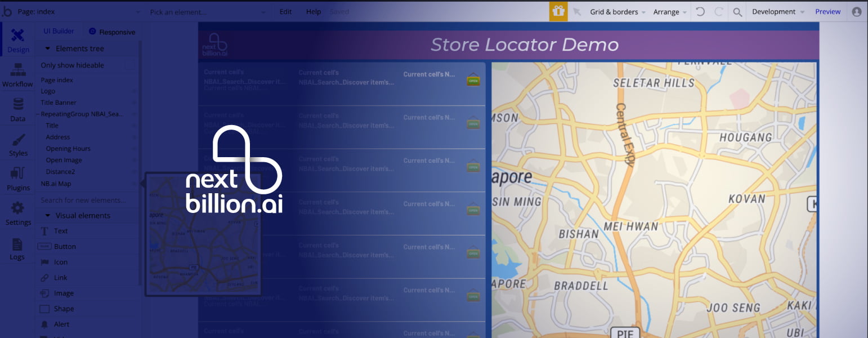
Task: Select Title Banner in the elements tree
Action: [59, 103]
